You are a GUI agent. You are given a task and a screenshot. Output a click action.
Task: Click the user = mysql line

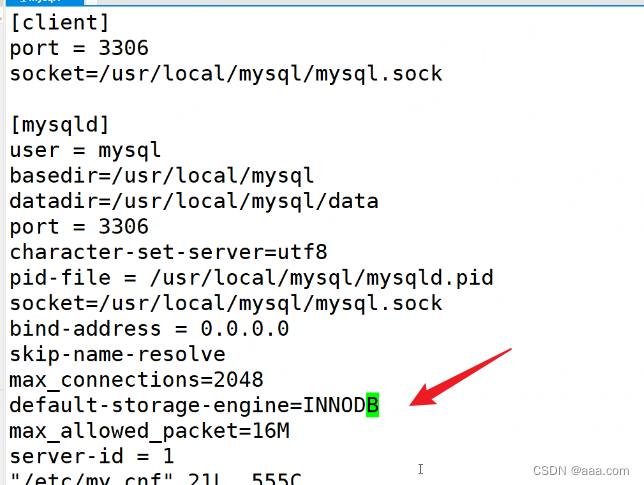[x=85, y=150]
